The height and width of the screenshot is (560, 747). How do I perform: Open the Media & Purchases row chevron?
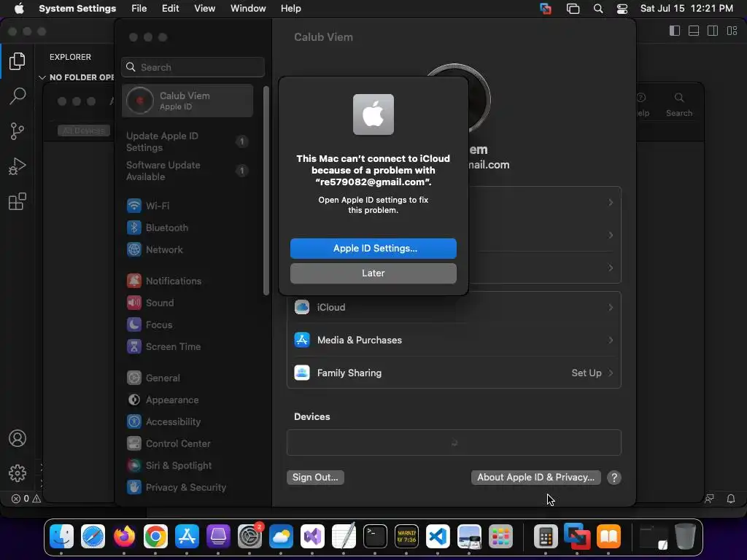[611, 340]
